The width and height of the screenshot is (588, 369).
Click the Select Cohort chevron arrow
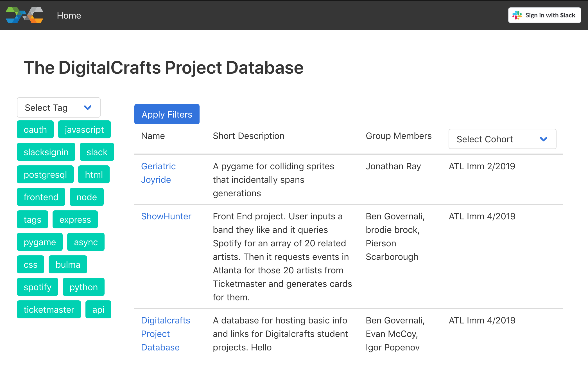[543, 139]
